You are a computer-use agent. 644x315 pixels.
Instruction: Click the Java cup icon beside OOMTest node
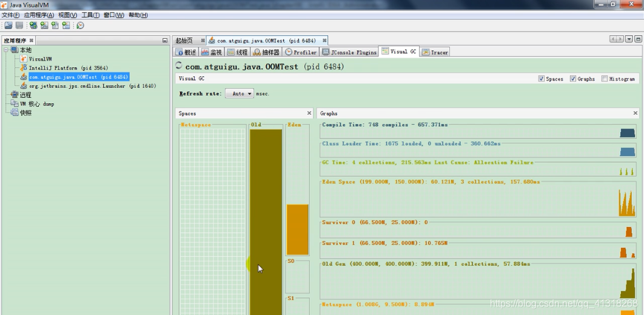[x=24, y=77]
